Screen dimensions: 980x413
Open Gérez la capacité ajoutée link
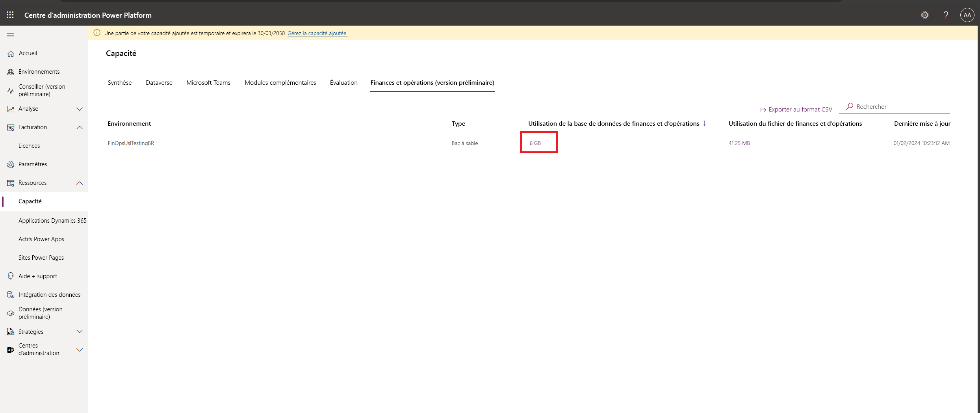317,33
